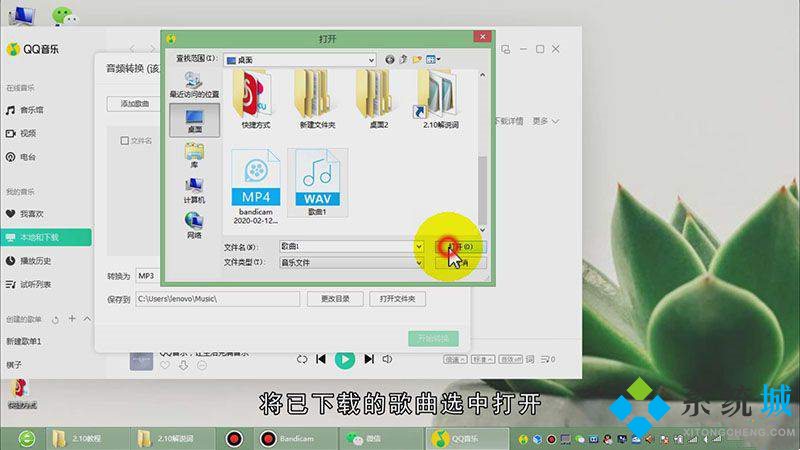Expand the 查找范围 location dropdown
Image resolution: width=800 pixels, height=450 pixels.
371,60
